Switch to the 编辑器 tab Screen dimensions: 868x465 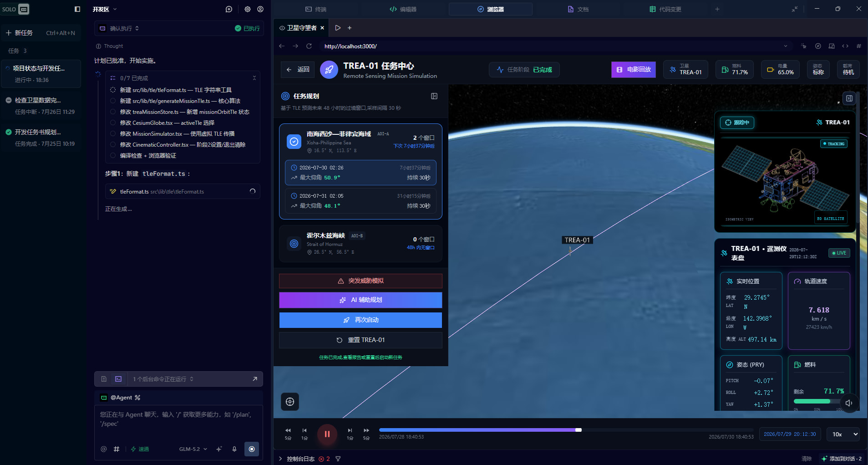pos(403,9)
